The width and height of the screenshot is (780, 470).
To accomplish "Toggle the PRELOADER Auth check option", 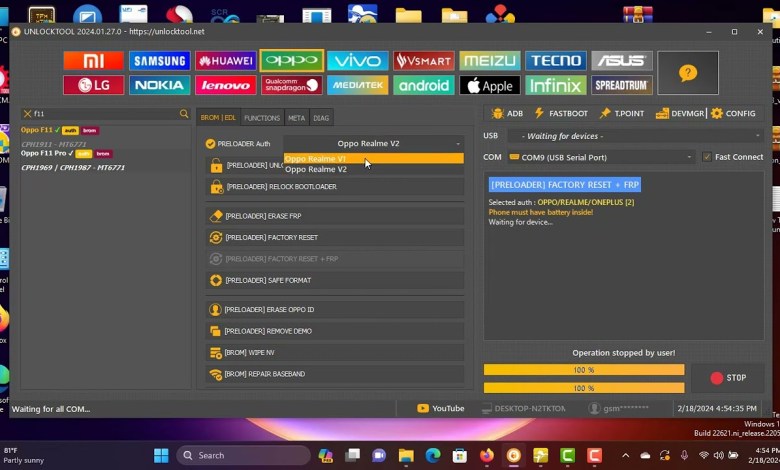I will click(210, 144).
